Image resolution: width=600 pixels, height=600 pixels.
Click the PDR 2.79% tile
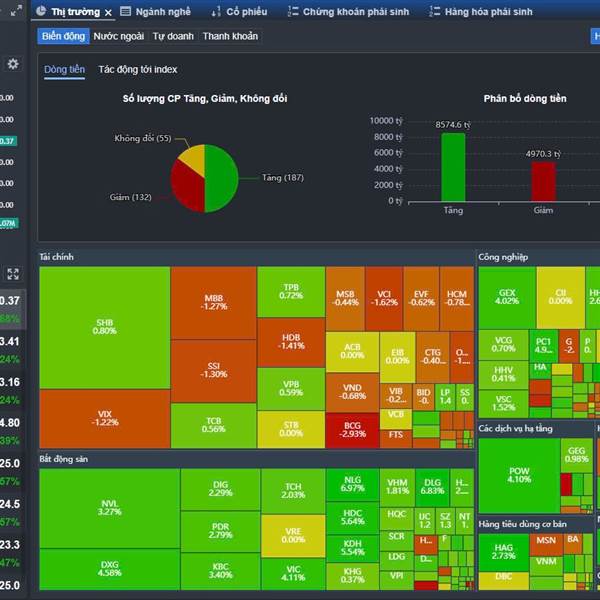(x=220, y=532)
